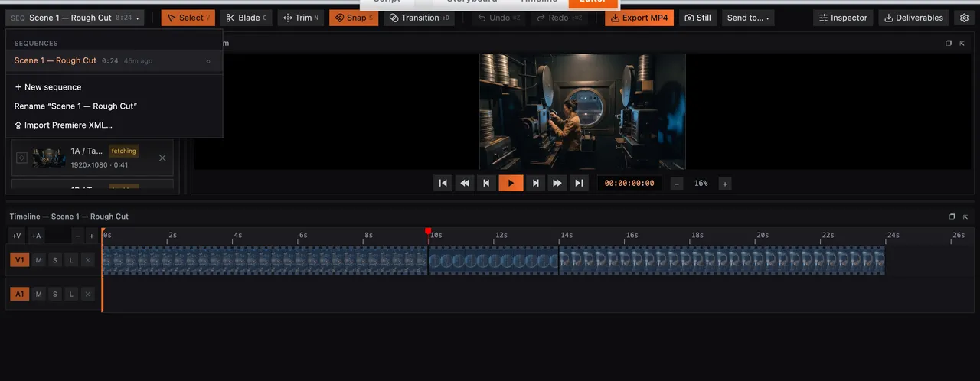Jump to start of sequence
This screenshot has height=381, width=980.
443,183
